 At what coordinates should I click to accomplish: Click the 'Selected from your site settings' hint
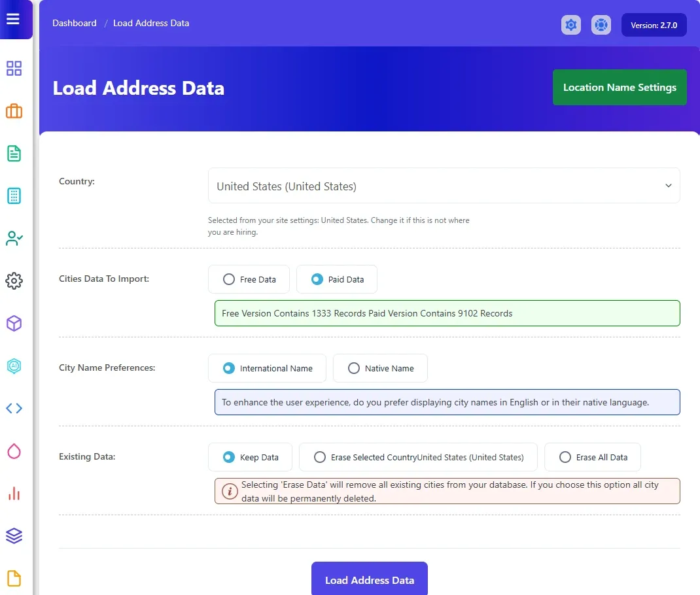[338, 226]
